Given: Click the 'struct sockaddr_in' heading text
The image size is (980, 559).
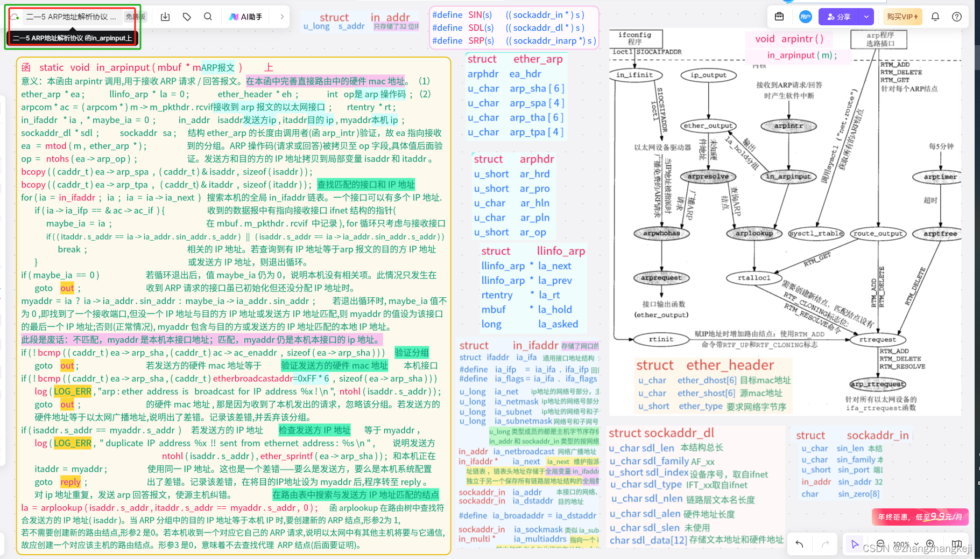Looking at the screenshot, I should coord(852,435).
